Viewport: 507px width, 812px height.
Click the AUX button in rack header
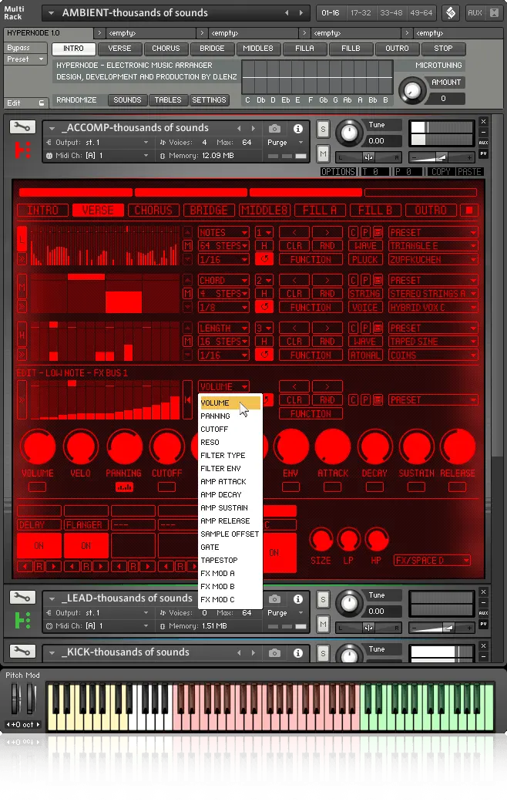(x=475, y=12)
